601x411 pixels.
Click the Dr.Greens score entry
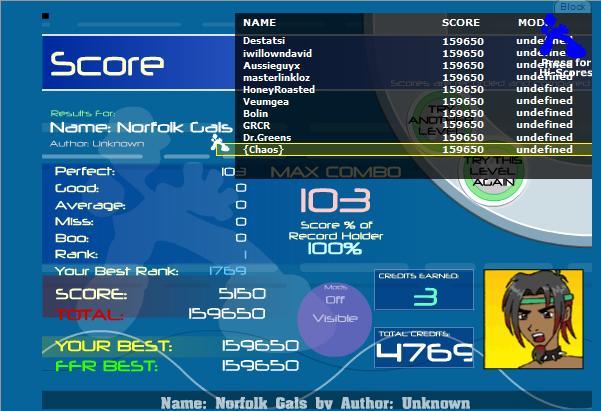[267, 137]
